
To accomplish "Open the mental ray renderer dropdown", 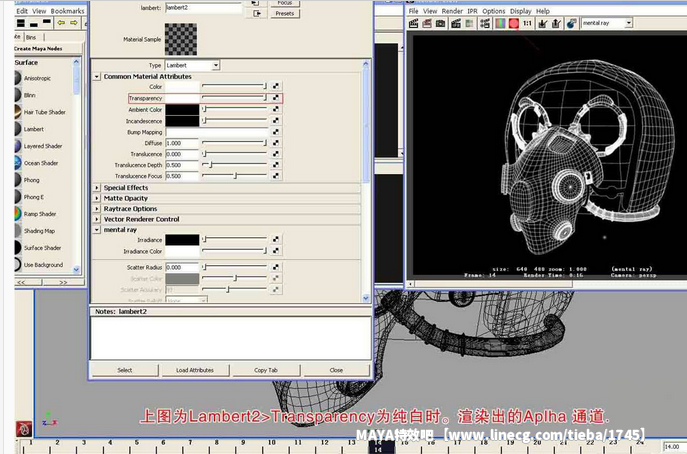I will 629,23.
